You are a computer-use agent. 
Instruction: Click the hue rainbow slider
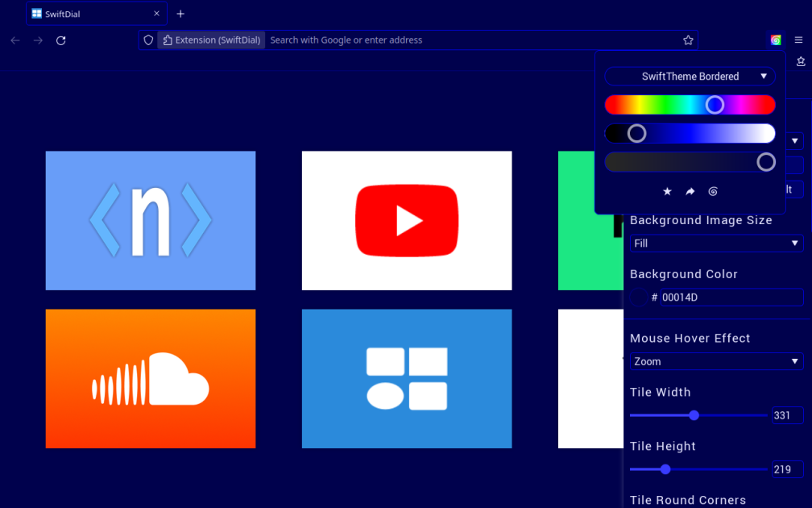pos(690,105)
